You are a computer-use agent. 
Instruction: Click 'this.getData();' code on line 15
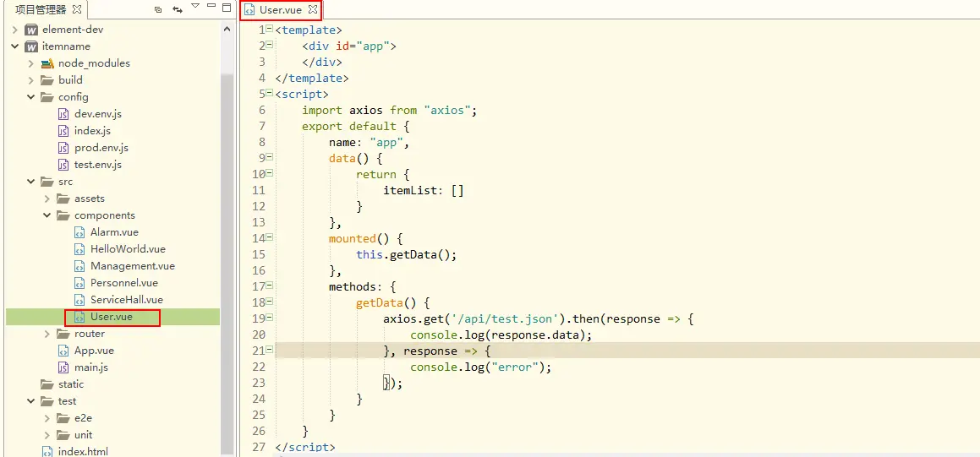[x=407, y=255]
